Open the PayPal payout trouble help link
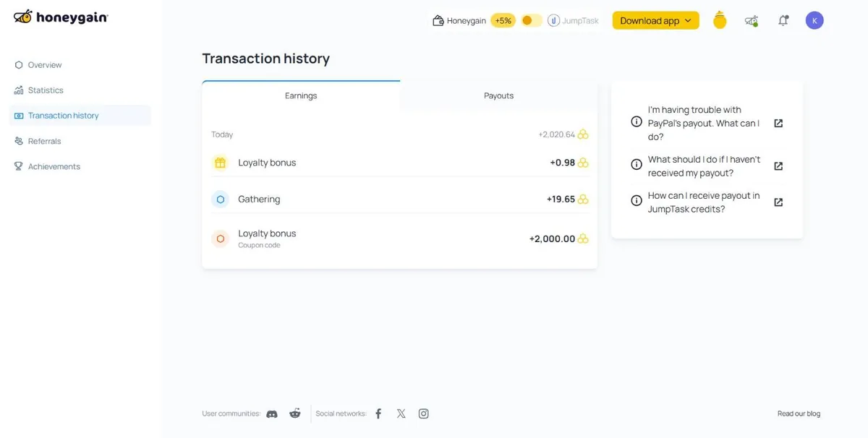This screenshot has height=438, width=868. (704, 123)
